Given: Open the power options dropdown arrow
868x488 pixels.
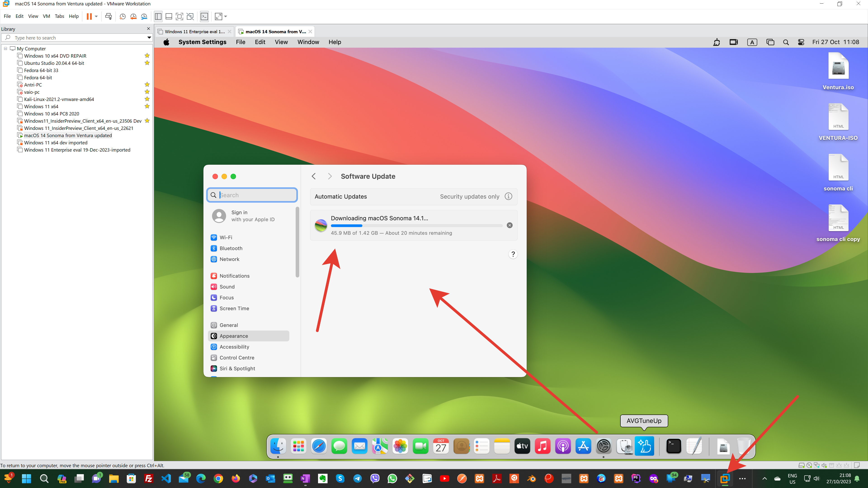Looking at the screenshot, I should click(x=96, y=16).
